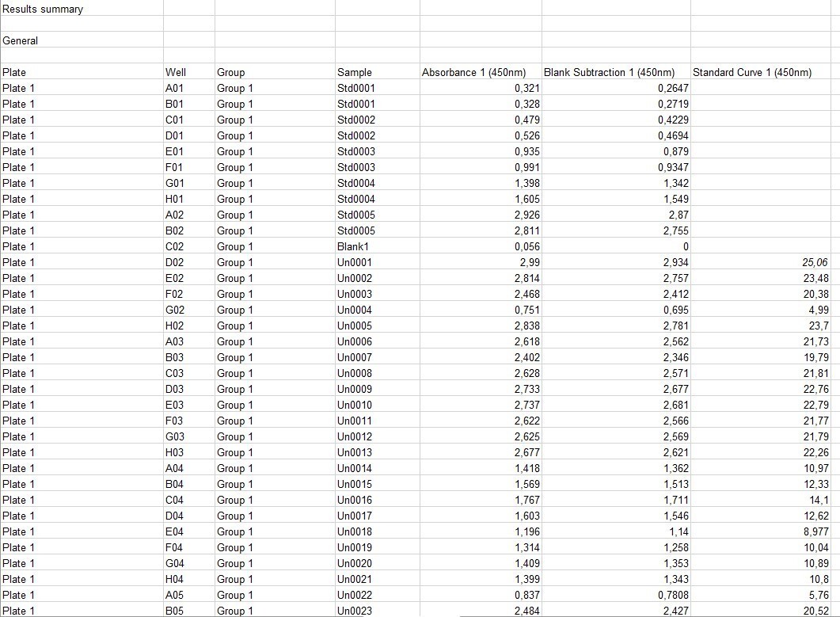Select well cell H03
Viewport: 840px width, 617px height.
coord(189,452)
